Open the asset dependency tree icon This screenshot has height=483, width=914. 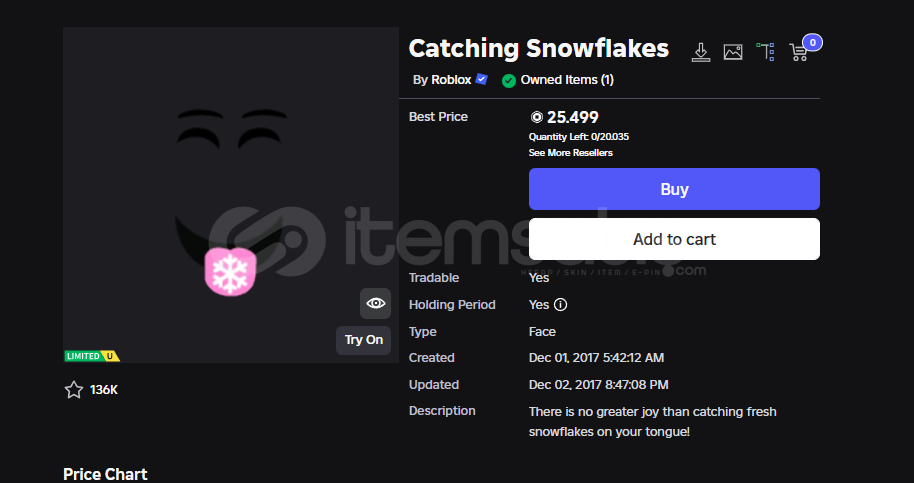[x=765, y=51]
